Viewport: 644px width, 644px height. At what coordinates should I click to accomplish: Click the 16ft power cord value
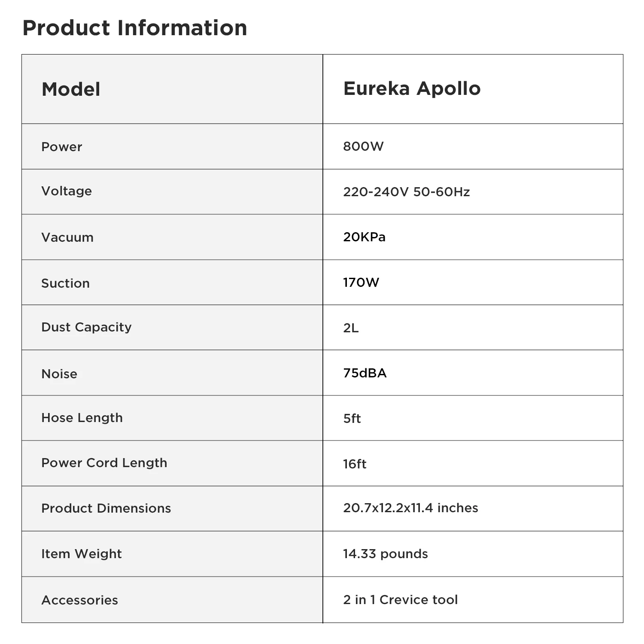pyautogui.click(x=355, y=464)
